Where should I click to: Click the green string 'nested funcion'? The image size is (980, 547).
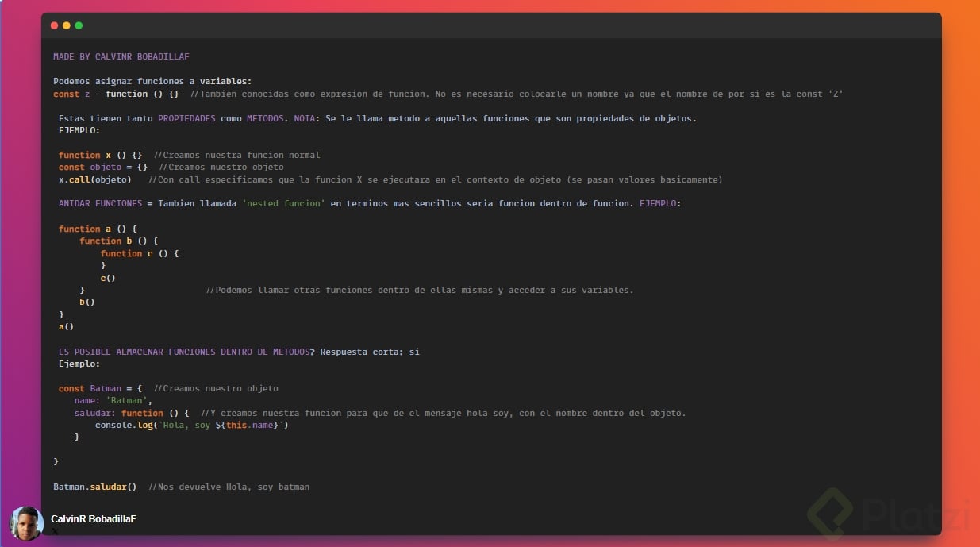pyautogui.click(x=284, y=203)
